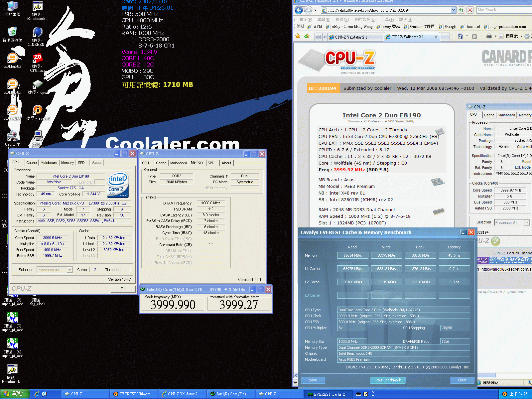Open the recent pages dropdown beside Forward
The image size is (532, 399).
point(315,10)
